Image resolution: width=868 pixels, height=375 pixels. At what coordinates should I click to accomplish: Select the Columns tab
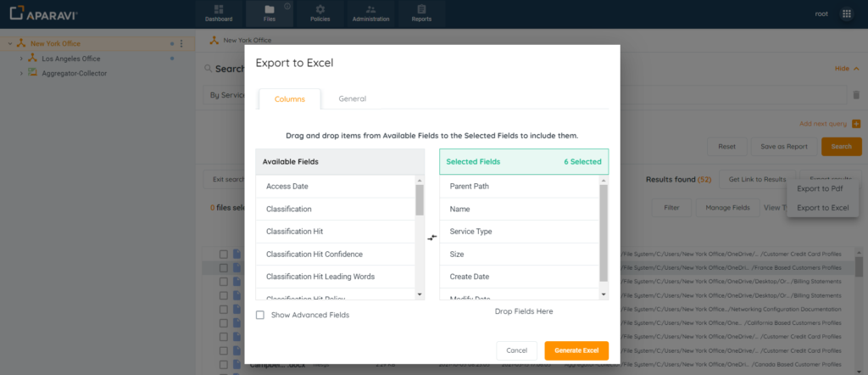tap(290, 99)
